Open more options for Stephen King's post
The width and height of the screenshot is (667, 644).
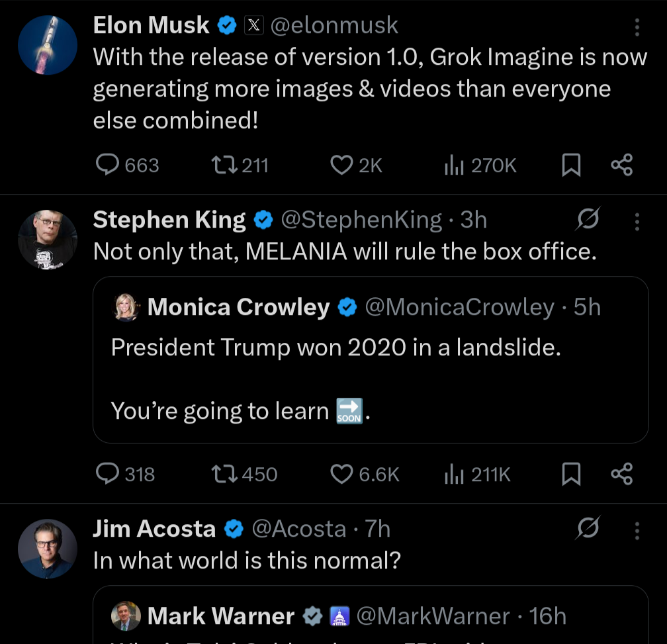pos(637,221)
